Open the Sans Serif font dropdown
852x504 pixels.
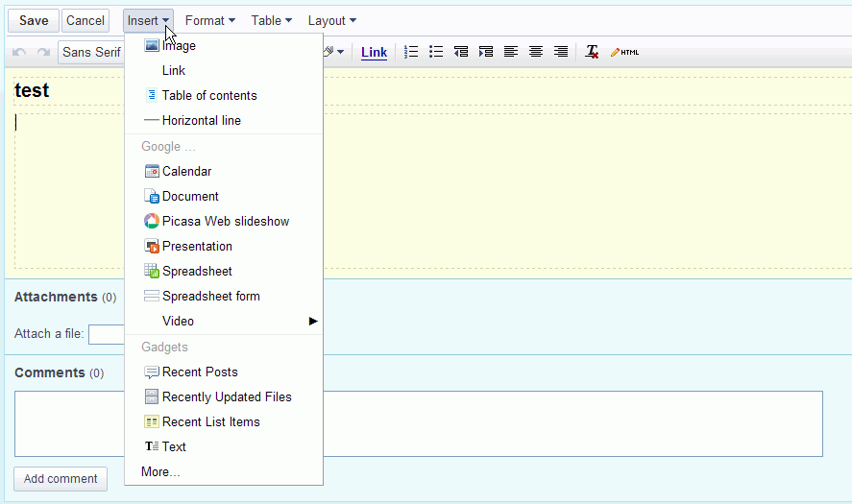pyautogui.click(x=91, y=52)
